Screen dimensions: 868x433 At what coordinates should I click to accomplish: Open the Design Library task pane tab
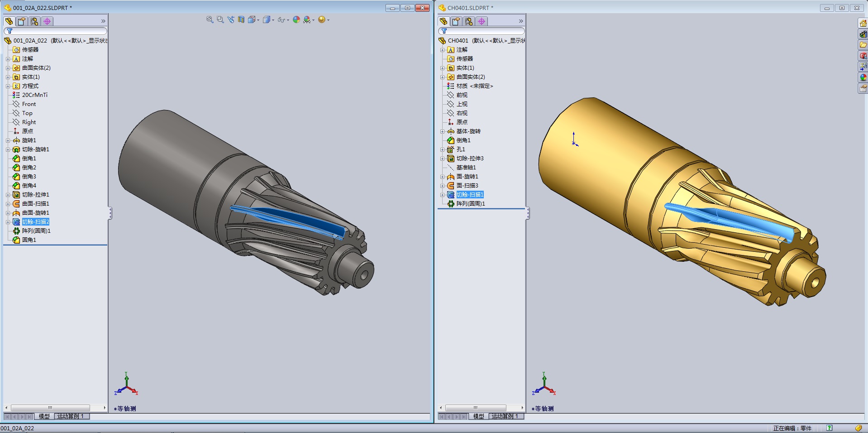point(863,34)
